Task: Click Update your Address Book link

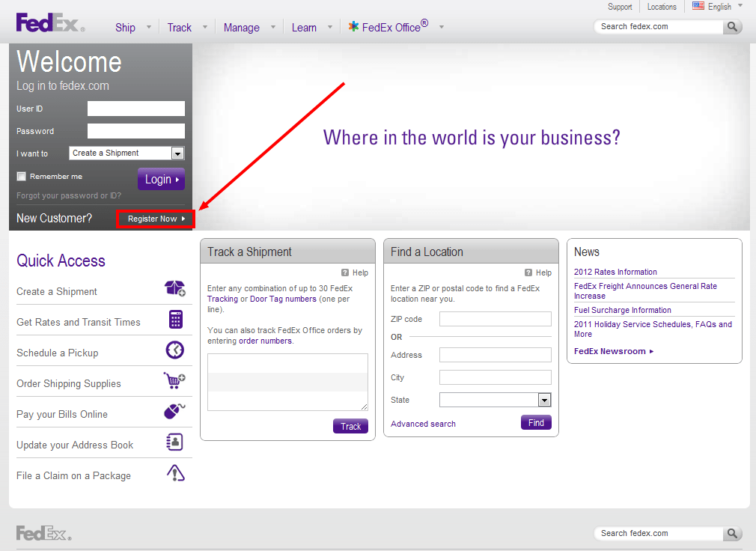Action: click(75, 445)
